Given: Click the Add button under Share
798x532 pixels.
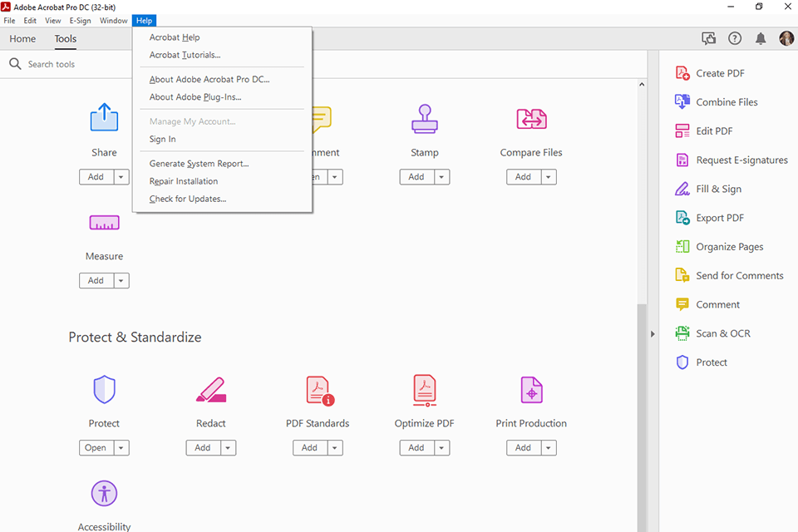Looking at the screenshot, I should (x=96, y=177).
